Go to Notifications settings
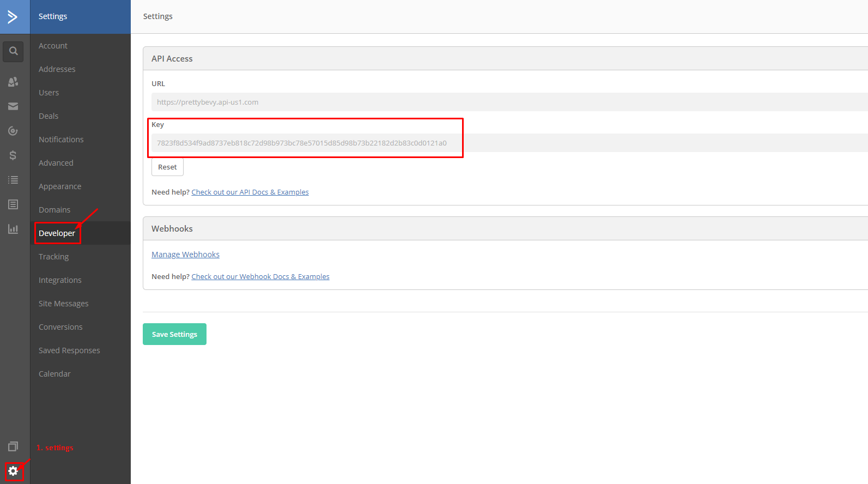 tap(61, 140)
